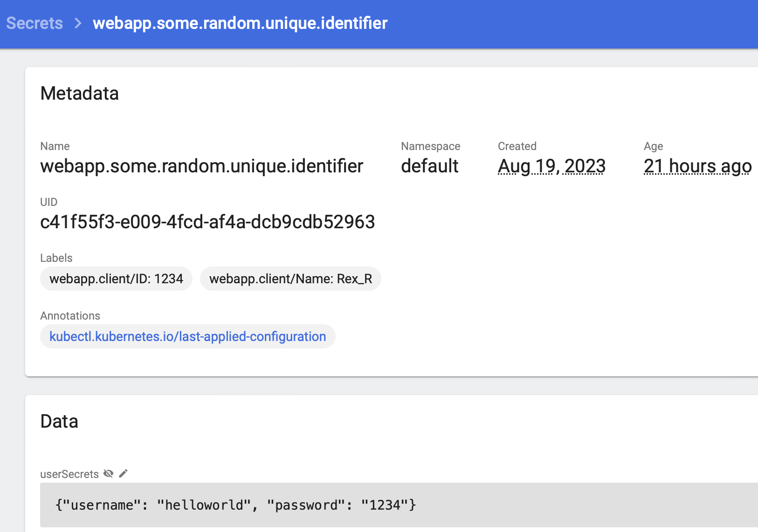Select the JSON secret value block
This screenshot has width=758, height=532.
click(x=235, y=505)
